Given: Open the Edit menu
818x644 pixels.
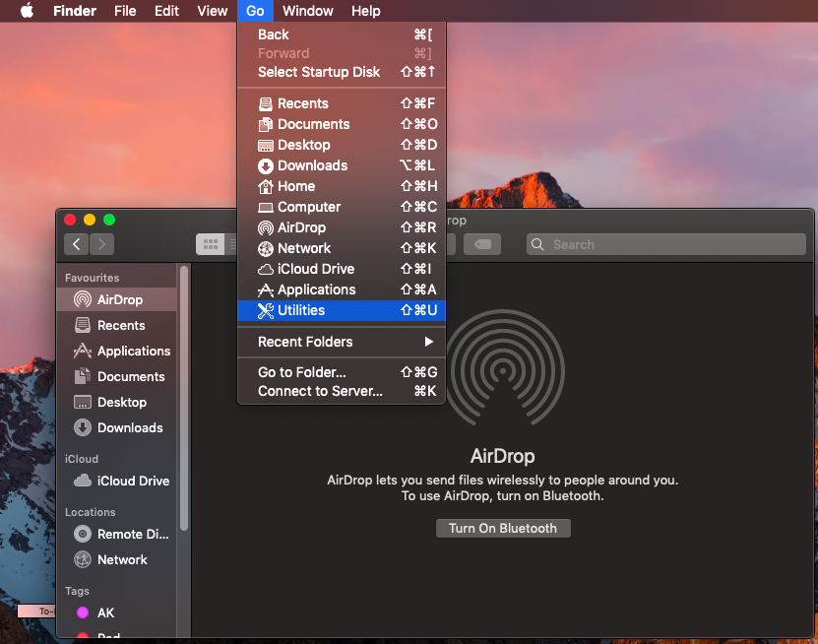Looking at the screenshot, I should [166, 11].
